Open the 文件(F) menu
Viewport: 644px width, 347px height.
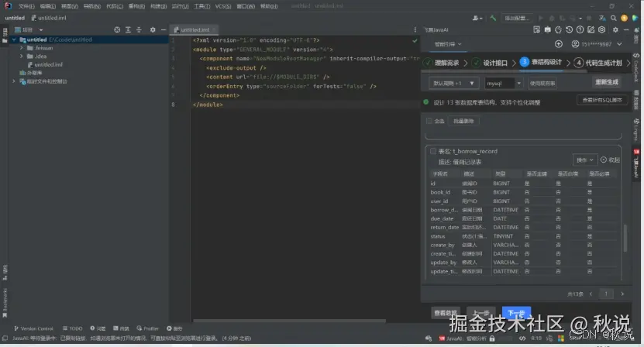click(26, 6)
